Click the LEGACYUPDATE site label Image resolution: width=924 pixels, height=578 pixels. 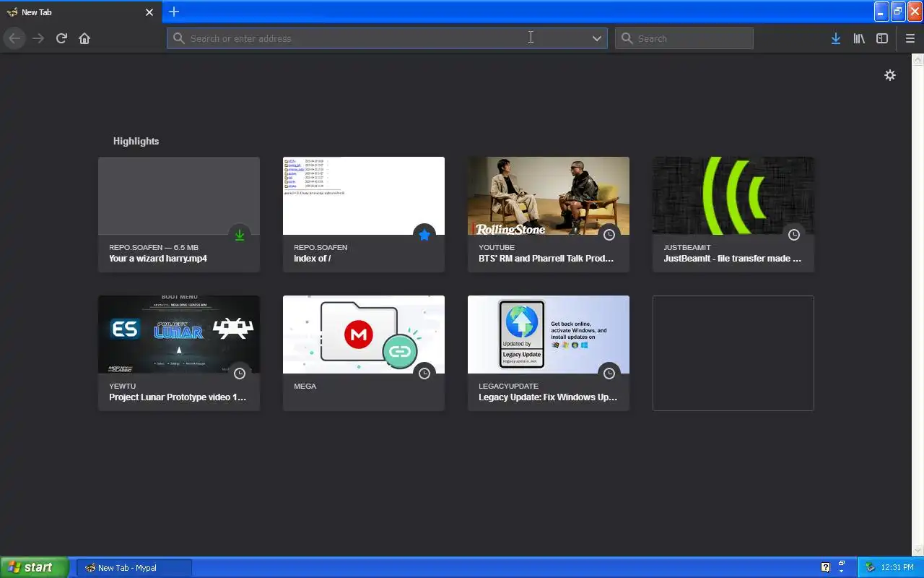point(508,386)
